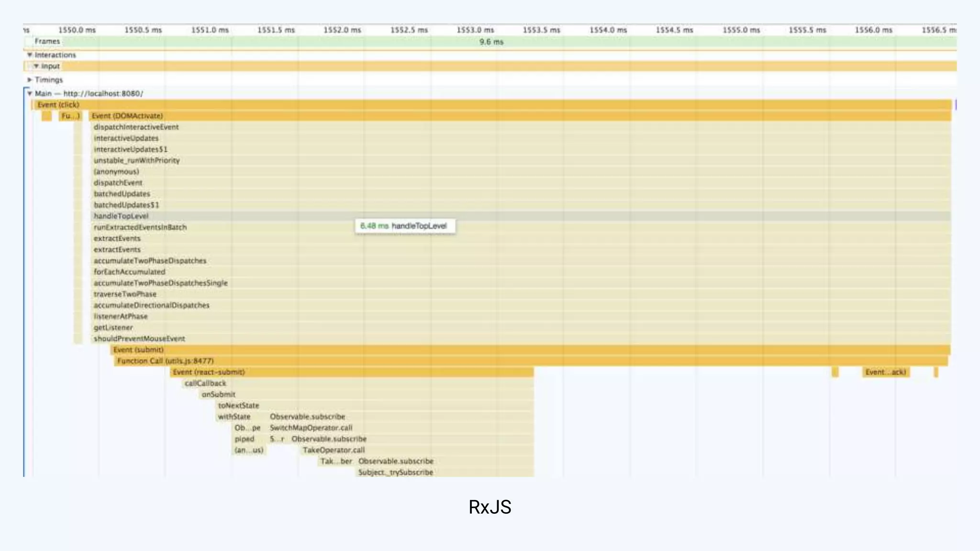Select Function Call (utils.js:8477) bar
Viewport: 980px width, 551px height.
point(531,361)
